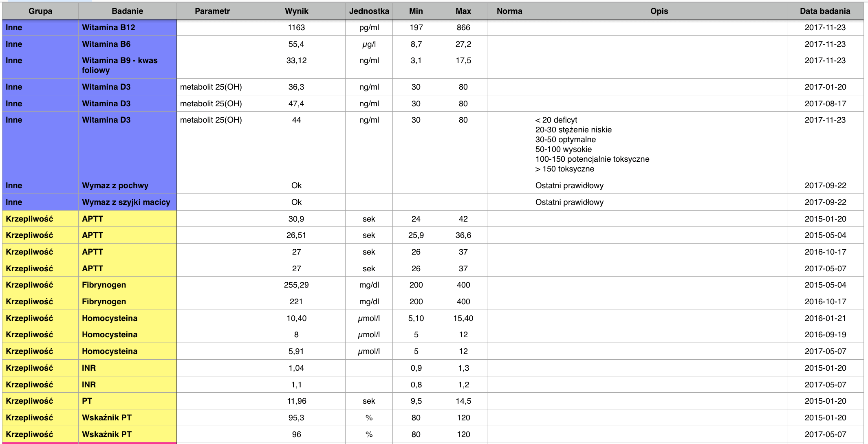Select the Jednostka column header

pyautogui.click(x=369, y=11)
